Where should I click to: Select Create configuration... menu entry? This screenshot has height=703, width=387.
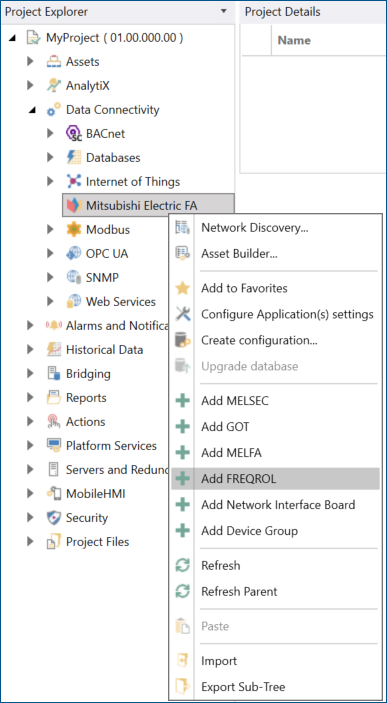click(275, 340)
